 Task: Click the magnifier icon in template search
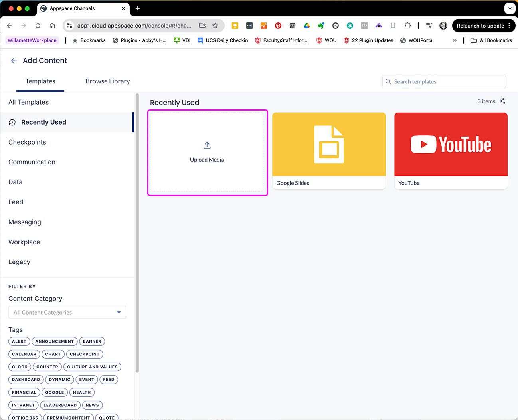click(388, 82)
